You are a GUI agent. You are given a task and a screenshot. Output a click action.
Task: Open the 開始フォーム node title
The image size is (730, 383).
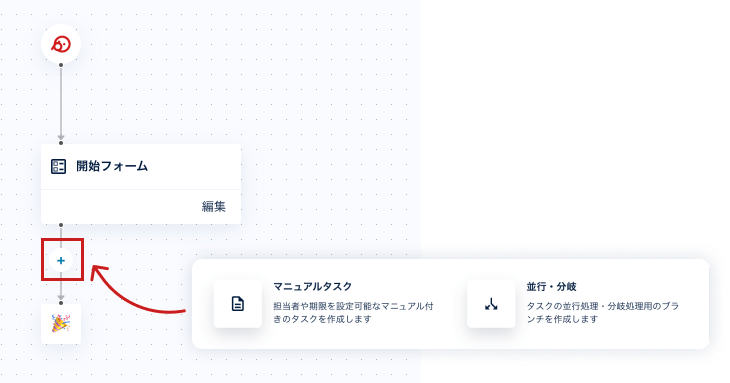click(112, 166)
